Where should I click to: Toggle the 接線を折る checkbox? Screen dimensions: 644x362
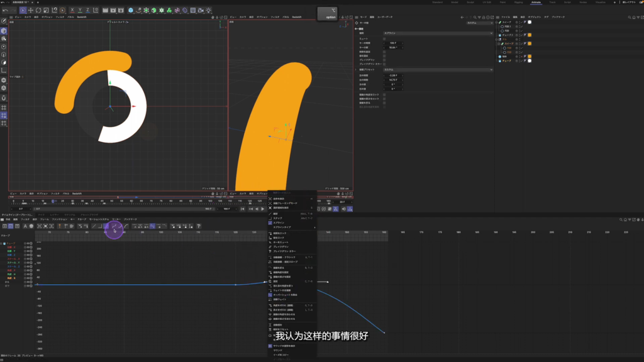point(384,102)
